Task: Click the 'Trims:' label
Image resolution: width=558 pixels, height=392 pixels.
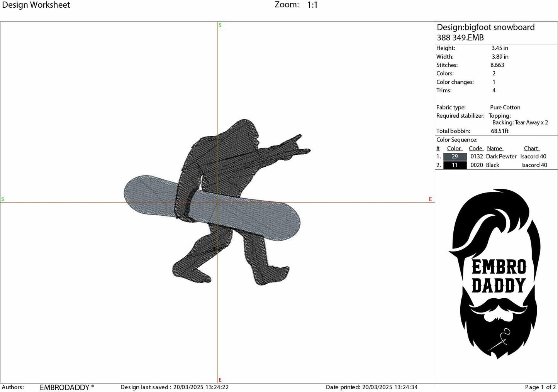Action: (x=444, y=91)
